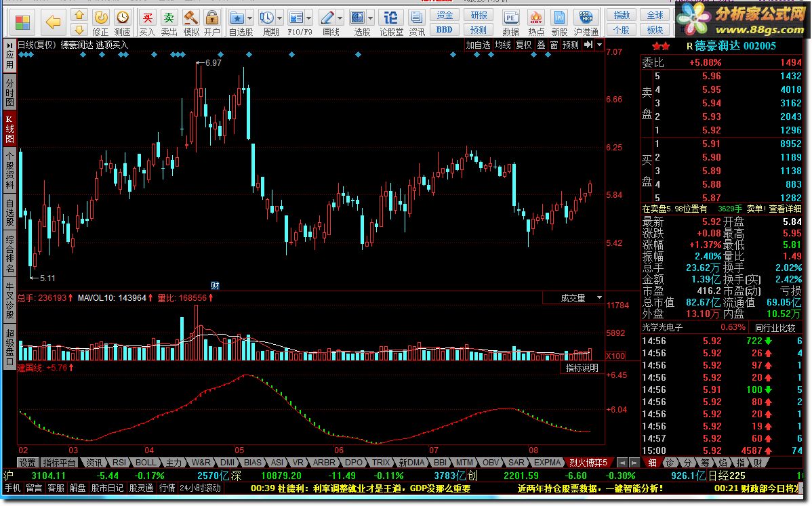Open the 热点 hot topics flame icon

click(x=536, y=24)
